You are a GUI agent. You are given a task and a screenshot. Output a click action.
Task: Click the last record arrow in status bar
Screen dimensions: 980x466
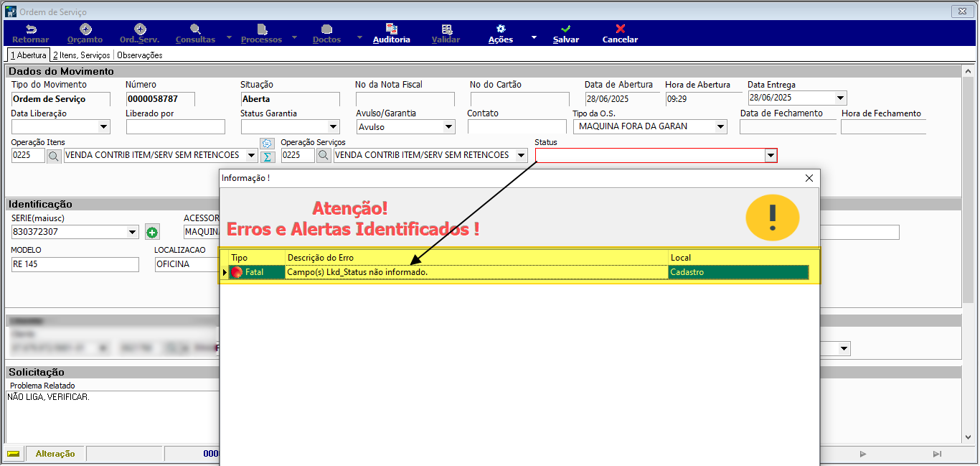point(937,454)
